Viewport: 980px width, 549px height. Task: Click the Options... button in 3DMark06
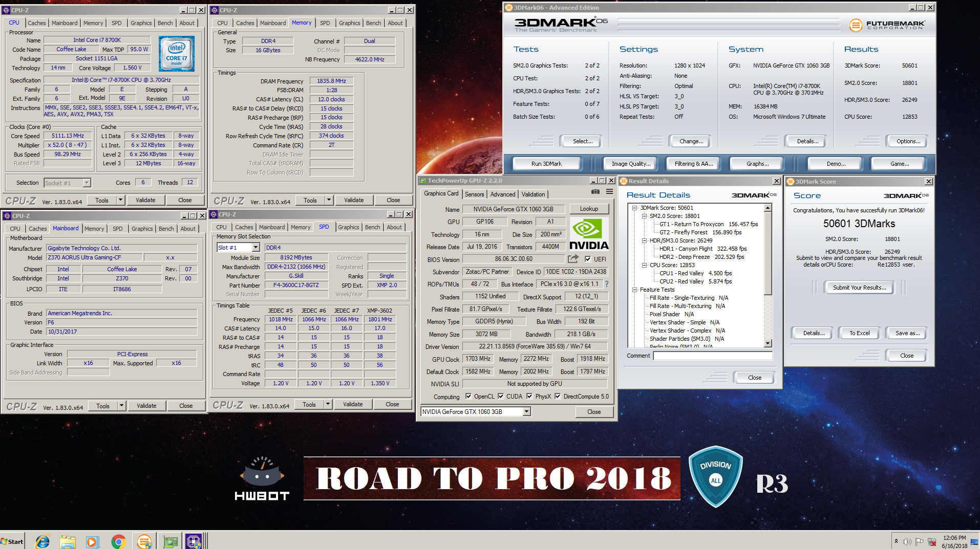pyautogui.click(x=908, y=141)
